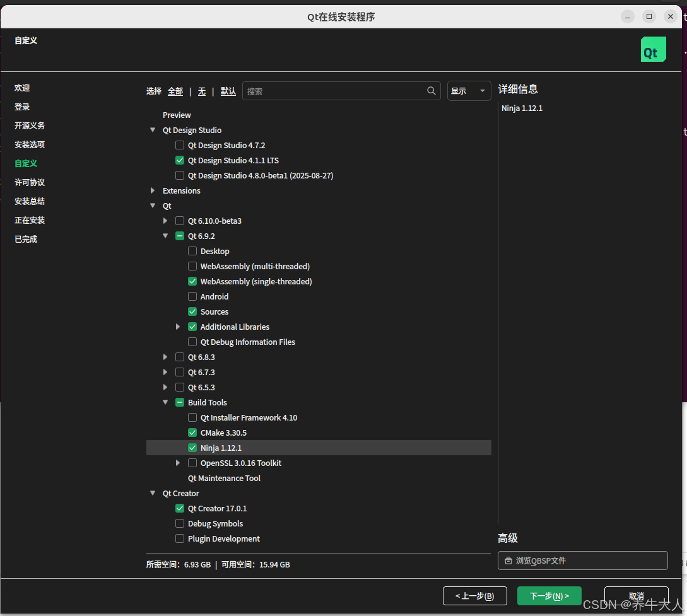Uncheck Additional Libraries checkbox
687x616 pixels.
(x=192, y=327)
